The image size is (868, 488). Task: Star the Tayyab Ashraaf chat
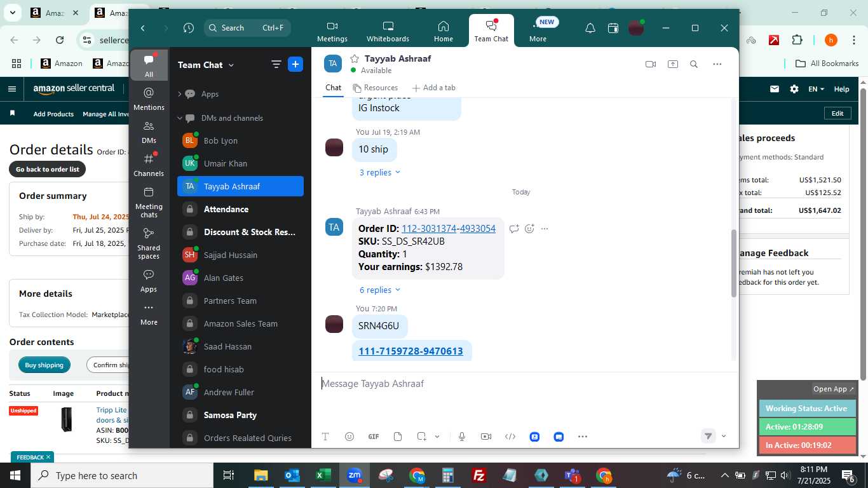(355, 58)
